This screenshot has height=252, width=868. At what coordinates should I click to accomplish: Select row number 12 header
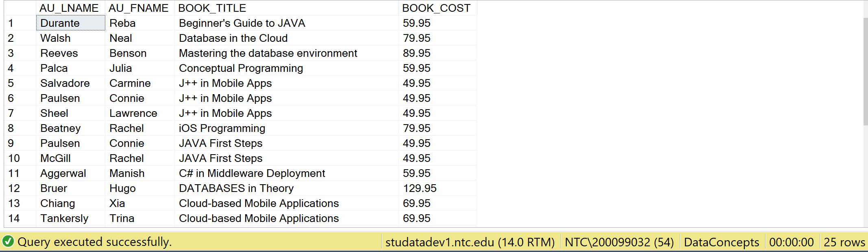click(14, 188)
